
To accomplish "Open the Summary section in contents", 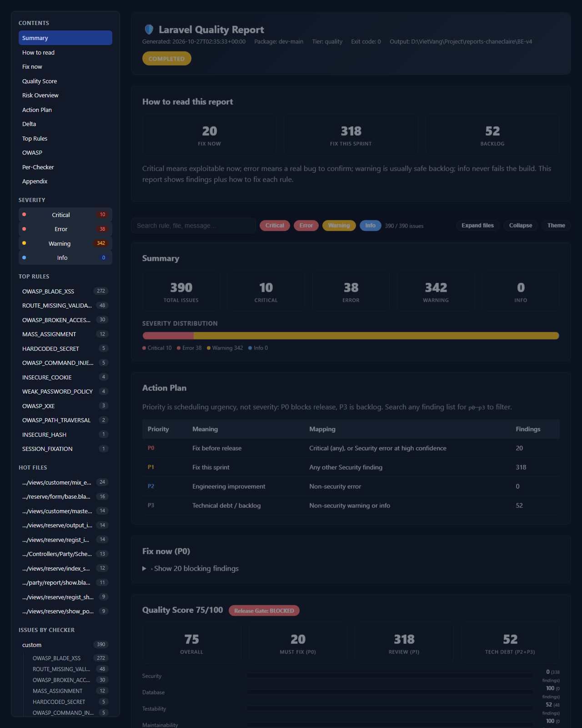I will click(x=65, y=38).
